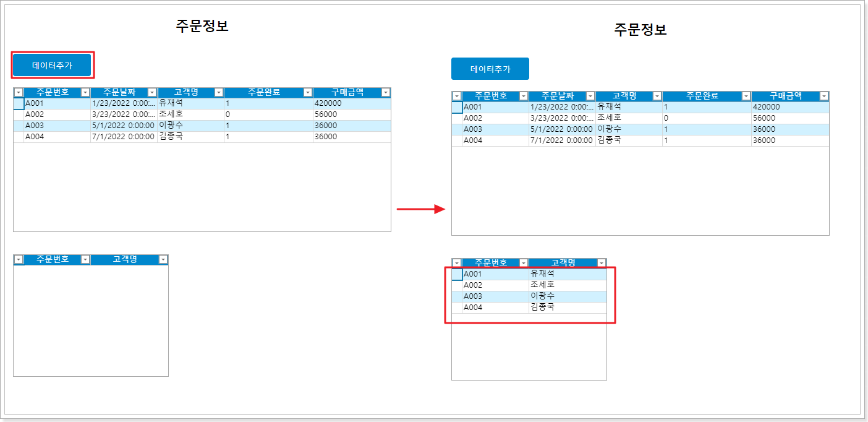Expand 고객명 filter arrow in left upper table
The height and width of the screenshot is (422, 868).
[219, 93]
